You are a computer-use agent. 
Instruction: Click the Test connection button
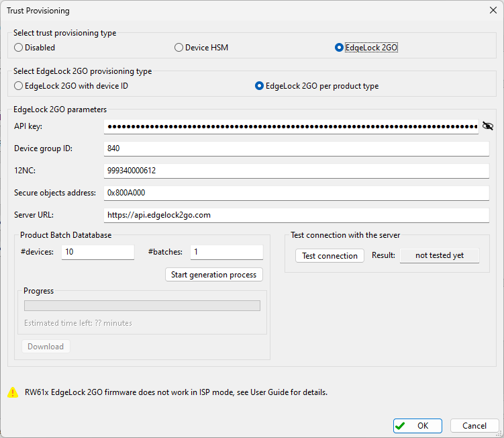point(330,256)
